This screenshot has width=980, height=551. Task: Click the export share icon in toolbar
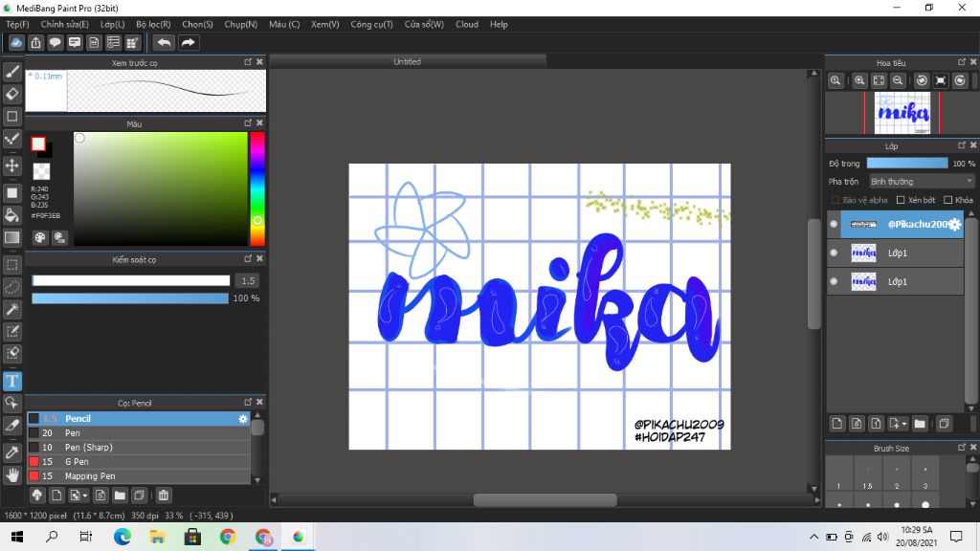35,42
